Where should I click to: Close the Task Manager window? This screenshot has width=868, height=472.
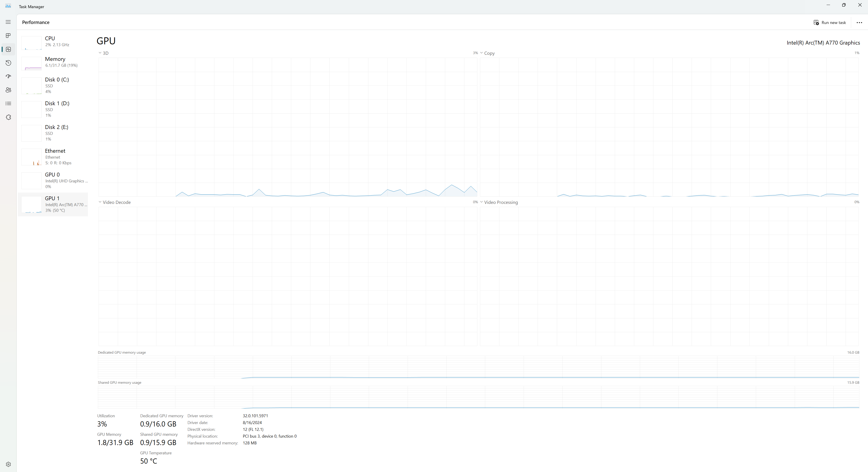click(860, 5)
